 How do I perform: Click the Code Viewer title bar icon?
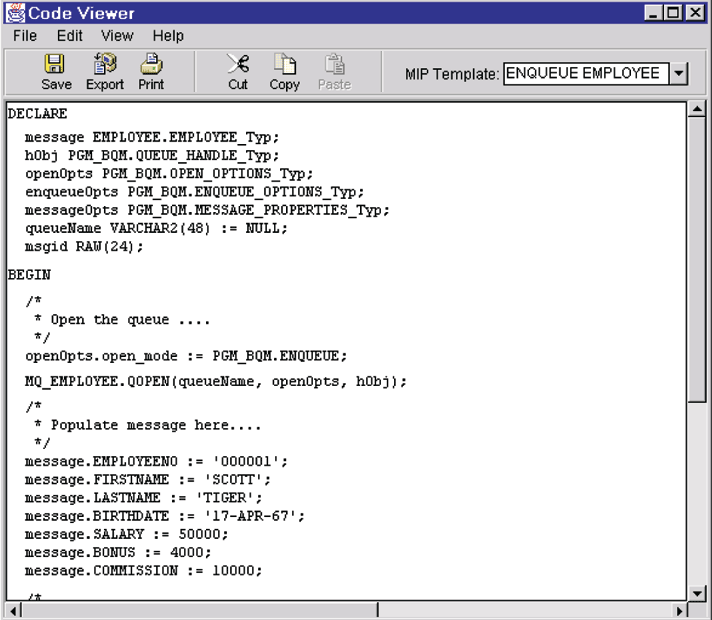coord(14,13)
